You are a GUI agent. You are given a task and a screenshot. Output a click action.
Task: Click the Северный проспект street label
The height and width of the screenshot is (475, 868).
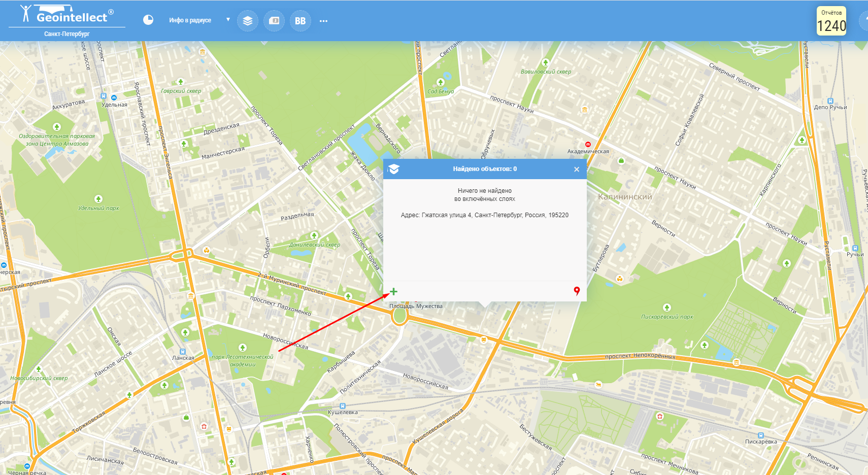[735, 77]
